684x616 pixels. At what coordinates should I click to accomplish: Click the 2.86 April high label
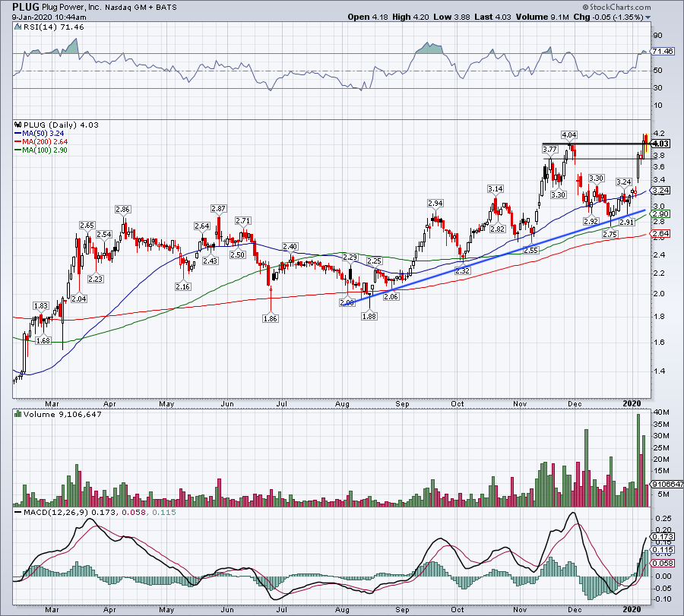pos(122,209)
